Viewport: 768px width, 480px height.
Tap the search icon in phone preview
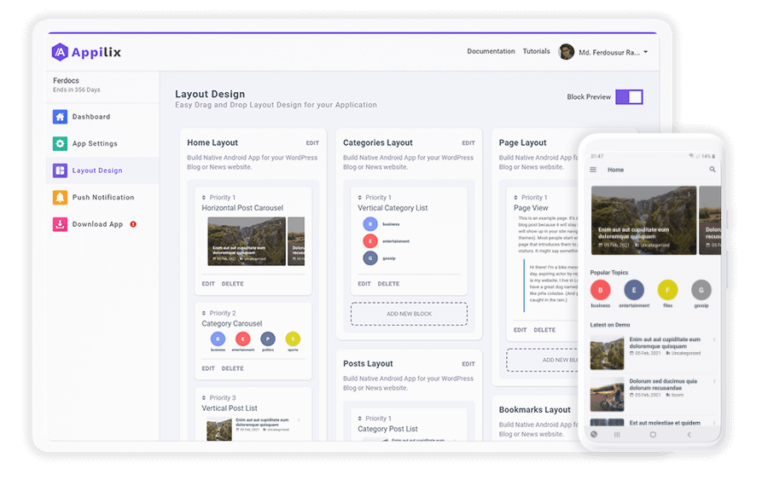coord(712,170)
